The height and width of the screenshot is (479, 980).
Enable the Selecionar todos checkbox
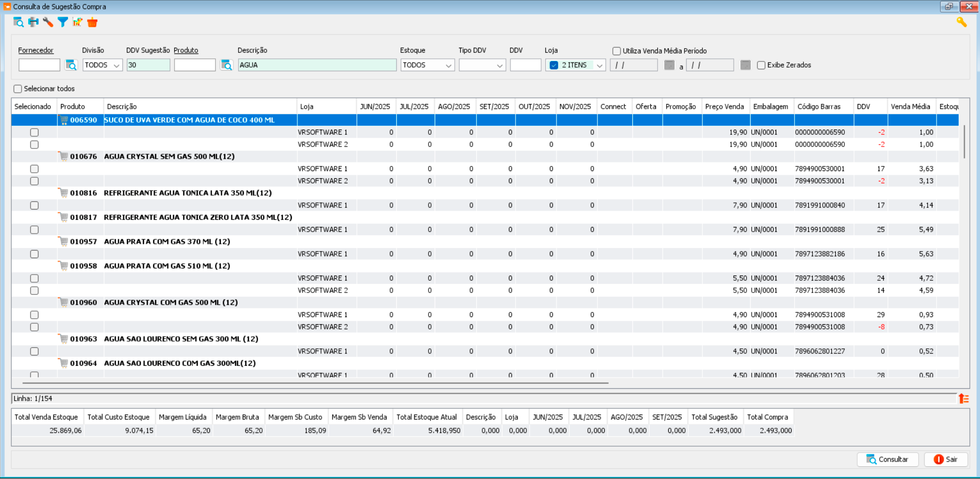tap(18, 89)
